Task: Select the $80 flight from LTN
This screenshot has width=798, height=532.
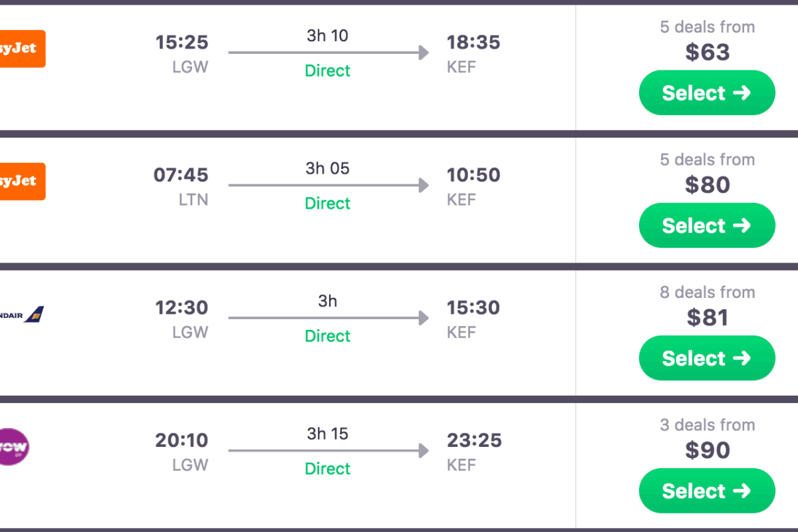Action: click(707, 225)
